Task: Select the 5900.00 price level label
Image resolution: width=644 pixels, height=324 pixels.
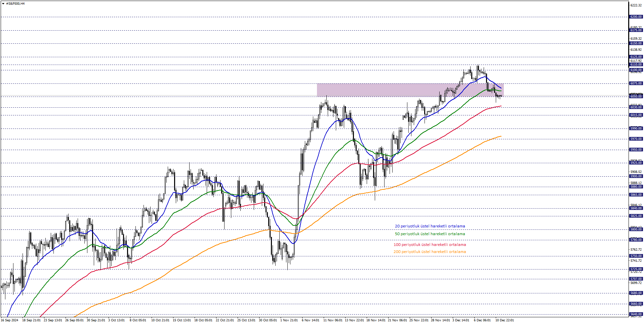Action: click(x=636, y=176)
